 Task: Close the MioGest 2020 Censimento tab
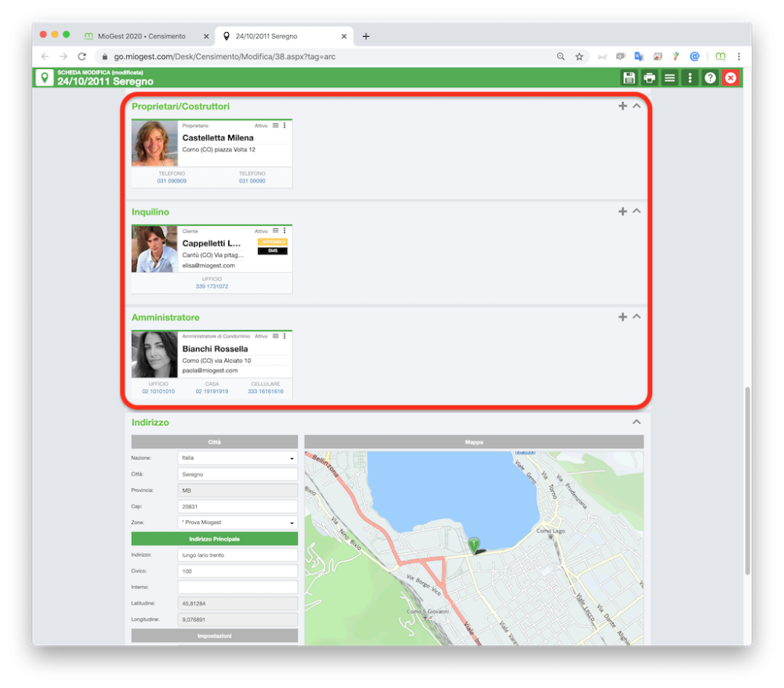point(206,36)
